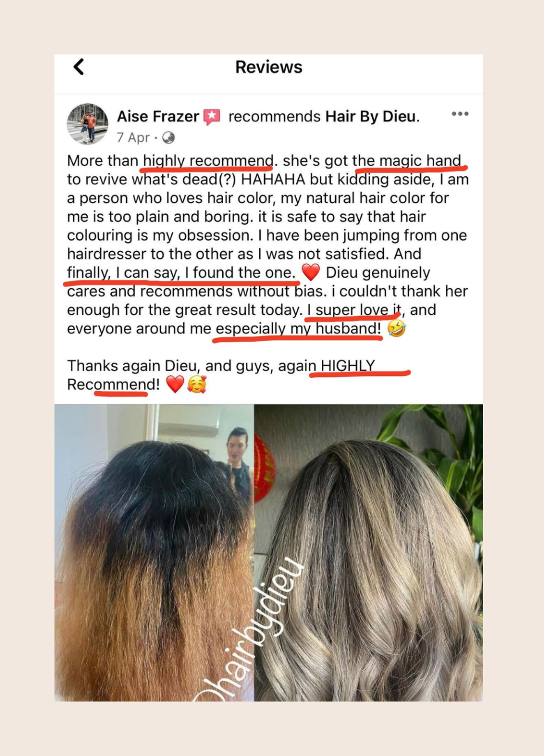Click the 'especially my husband!' text
The width and height of the screenshot is (544, 756).
(x=298, y=329)
